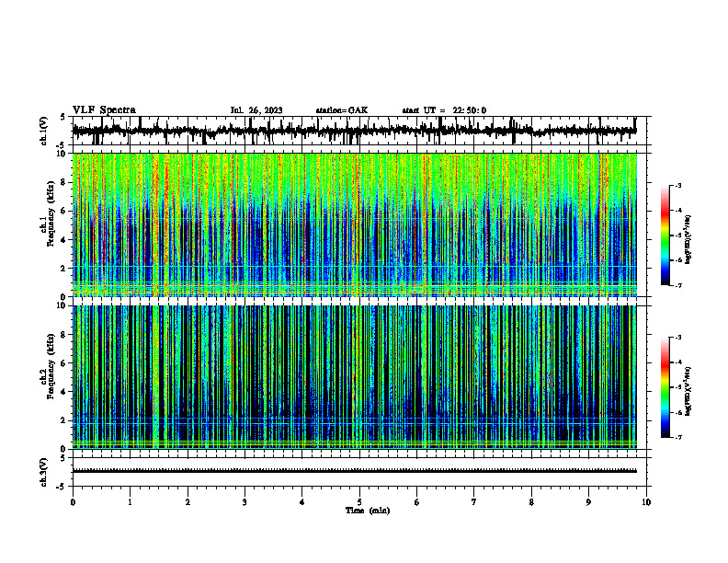
Task: Click the ch.2 spectrogram panel
Action: pyautogui.click(x=359, y=377)
